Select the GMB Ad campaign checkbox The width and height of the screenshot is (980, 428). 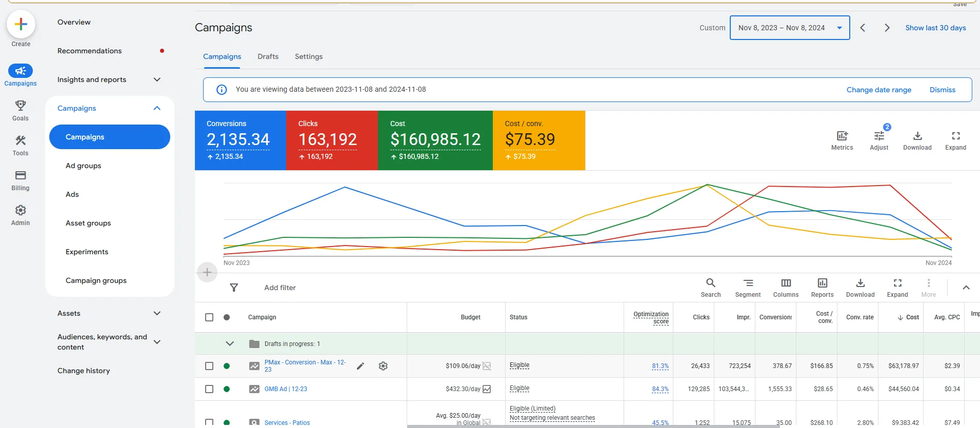coord(209,389)
